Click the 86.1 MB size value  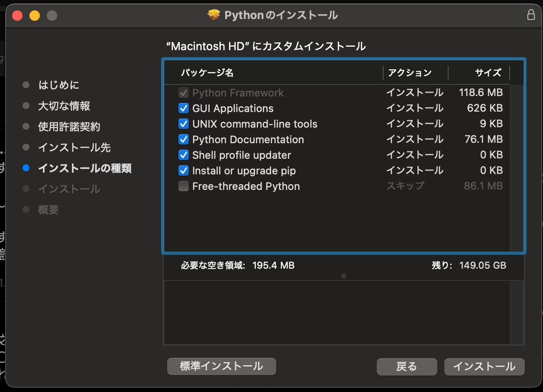483,186
